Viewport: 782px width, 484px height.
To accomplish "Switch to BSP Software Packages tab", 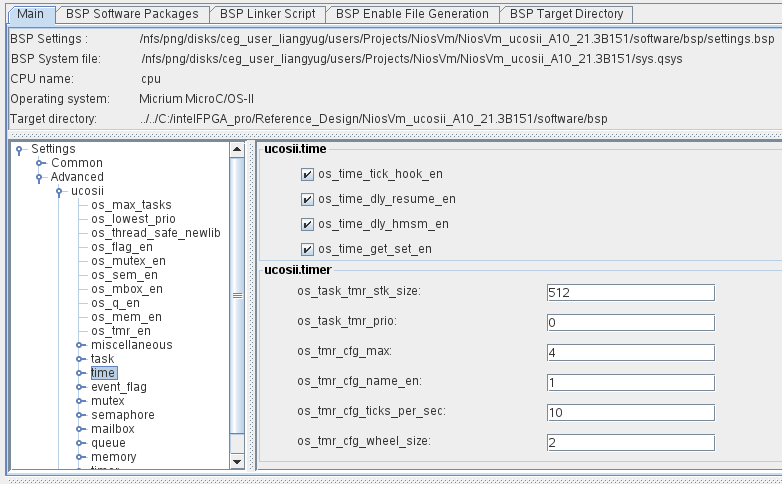I will [131, 14].
